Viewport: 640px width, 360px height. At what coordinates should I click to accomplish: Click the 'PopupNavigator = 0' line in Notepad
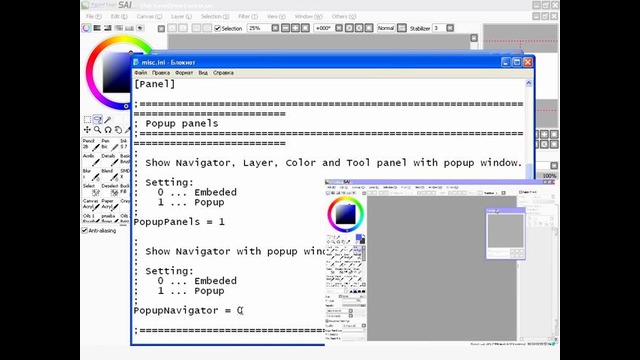coord(188,311)
